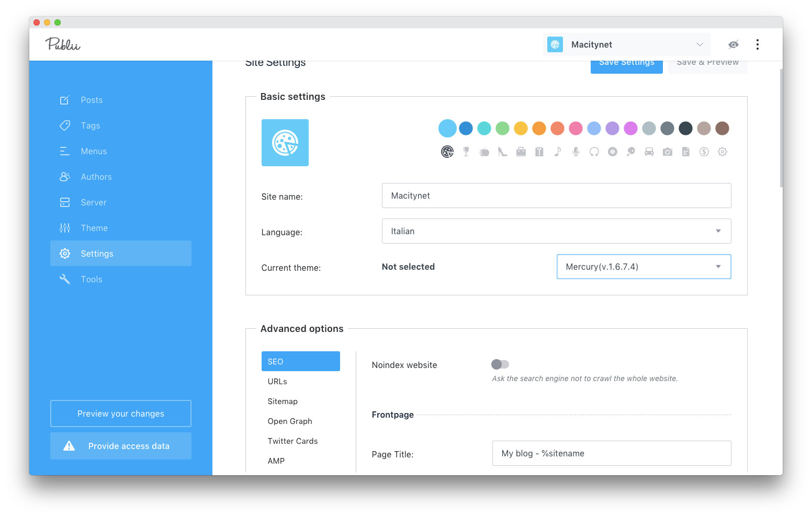Select the briefcase site icon
Screen dimensions: 812x517
click(x=521, y=152)
